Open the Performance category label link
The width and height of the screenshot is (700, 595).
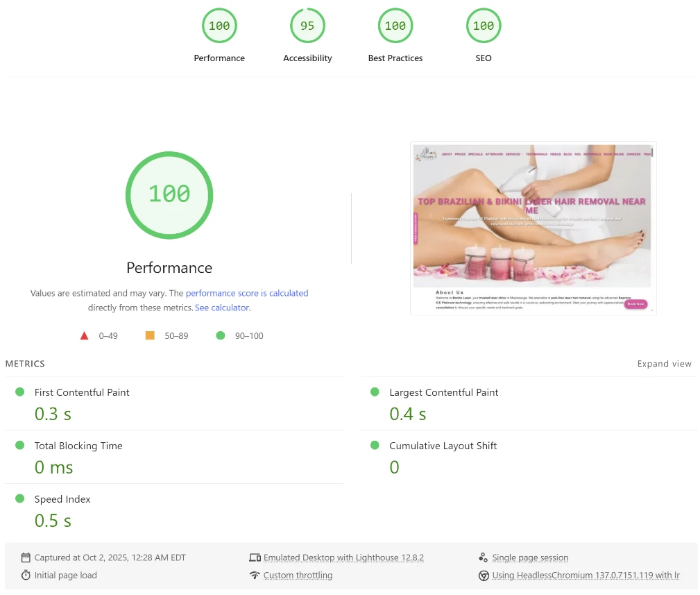point(219,58)
